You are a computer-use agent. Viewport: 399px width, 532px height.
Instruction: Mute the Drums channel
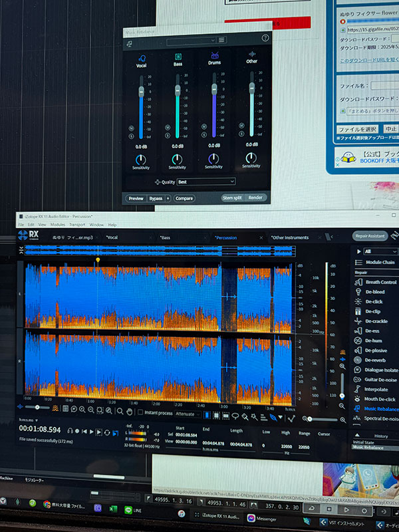coord(204,126)
